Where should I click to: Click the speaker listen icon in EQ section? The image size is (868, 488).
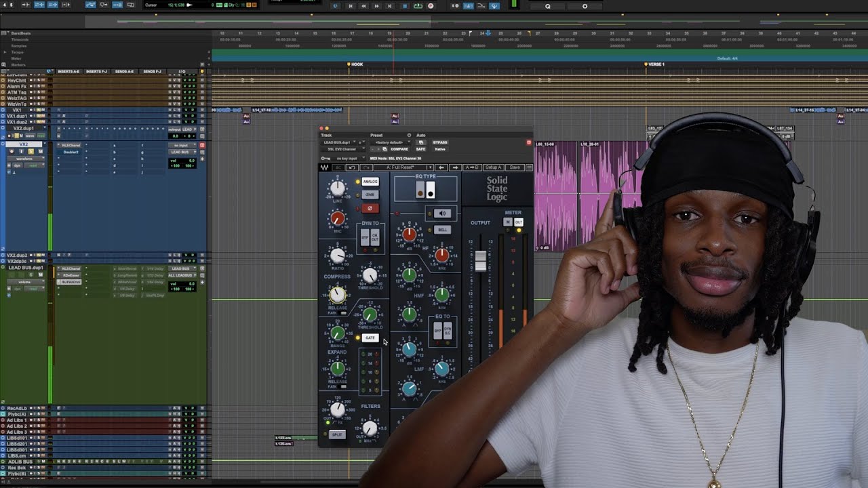[x=443, y=213]
